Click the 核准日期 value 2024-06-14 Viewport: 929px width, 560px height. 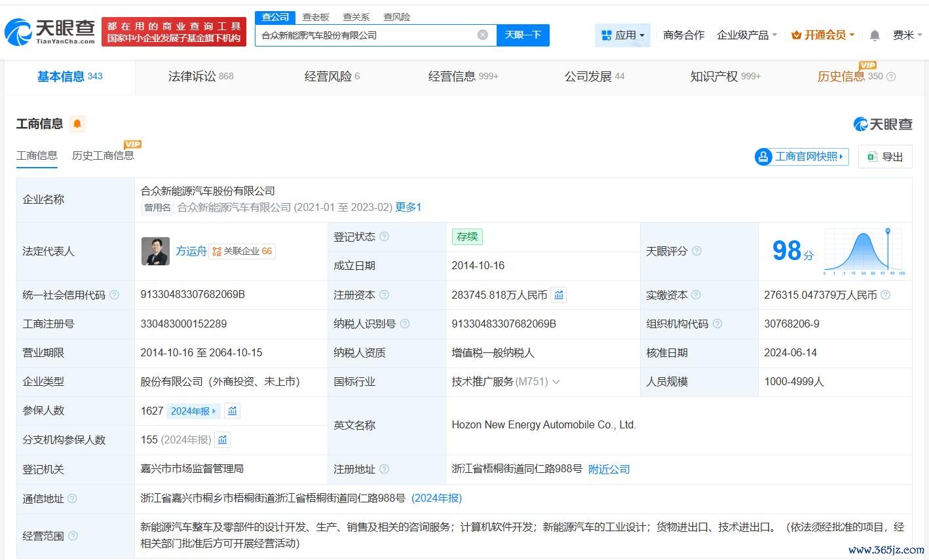(x=791, y=352)
